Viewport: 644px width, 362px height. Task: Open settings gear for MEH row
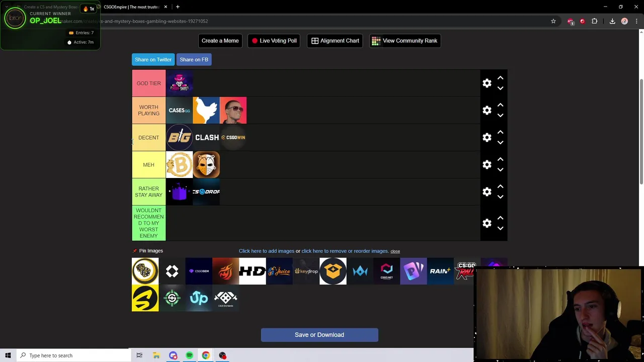tap(487, 164)
